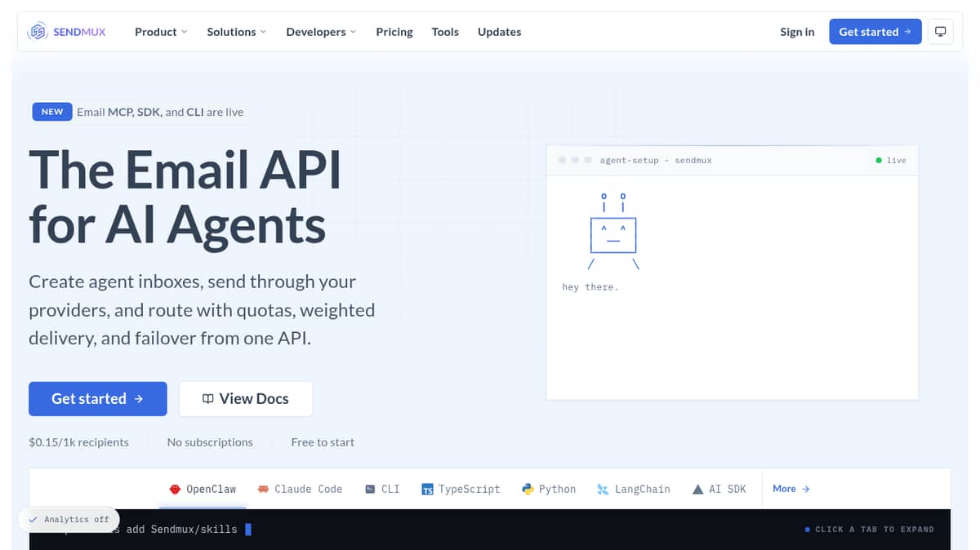This screenshot has width=980, height=550.
Task: Switch to the LangChain tab
Action: [634, 489]
